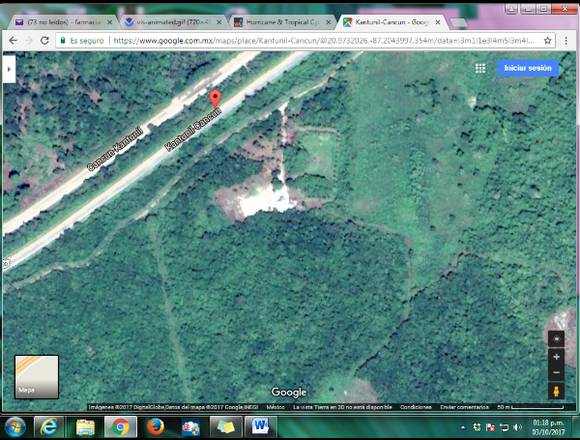Close the Kantunil-Cancun tab
Screen dimensions: 580x440
tap(438, 23)
